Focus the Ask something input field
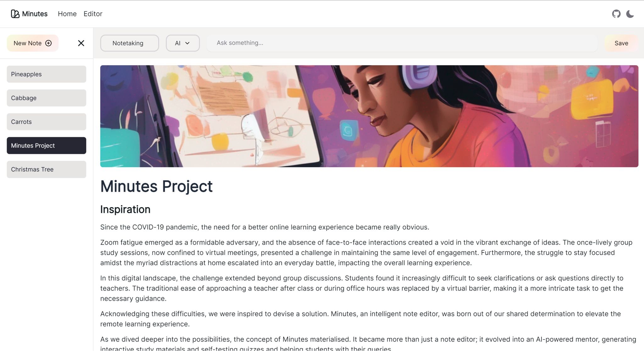644x351 pixels. click(x=402, y=43)
